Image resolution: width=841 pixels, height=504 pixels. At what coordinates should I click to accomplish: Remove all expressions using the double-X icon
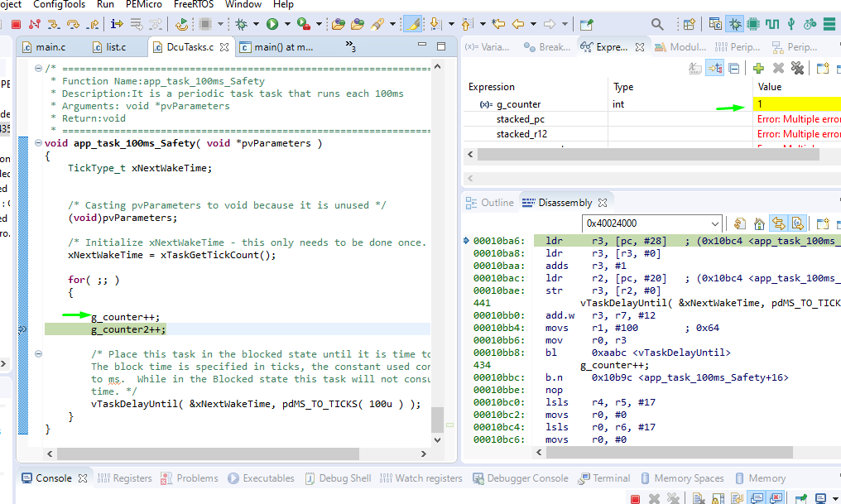(x=798, y=69)
